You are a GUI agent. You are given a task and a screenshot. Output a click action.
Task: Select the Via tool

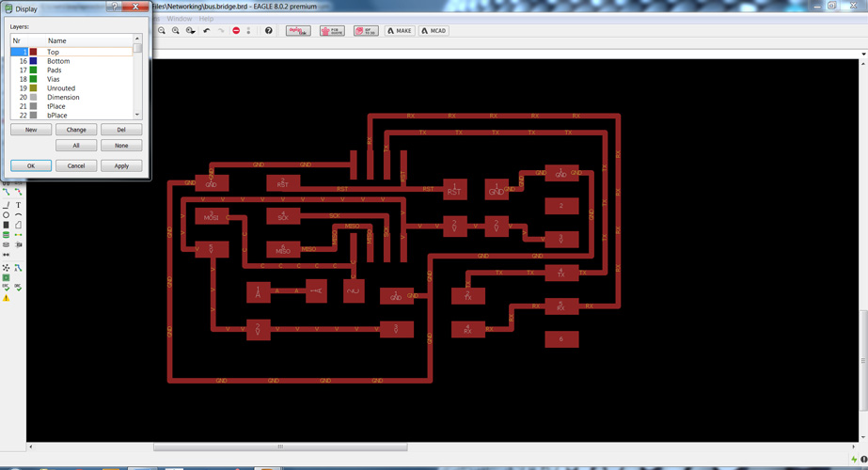click(x=6, y=235)
